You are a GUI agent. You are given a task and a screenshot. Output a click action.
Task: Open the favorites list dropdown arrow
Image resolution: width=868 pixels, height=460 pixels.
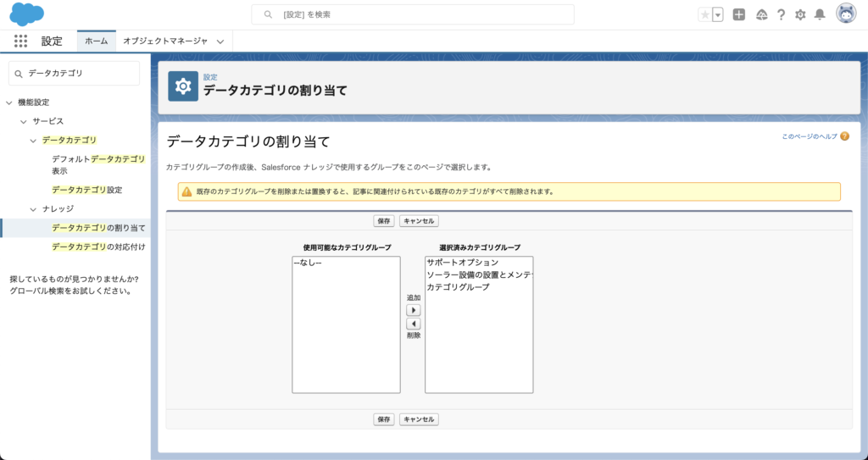pyautogui.click(x=718, y=15)
